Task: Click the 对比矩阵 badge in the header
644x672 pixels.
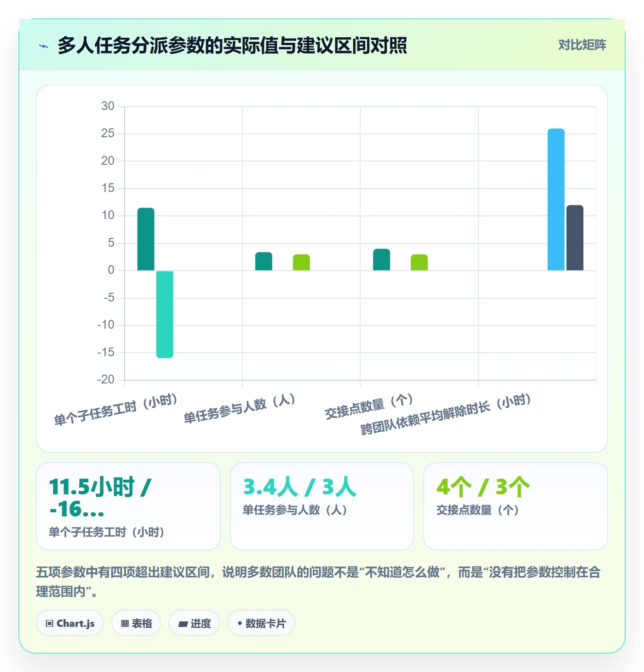Action: click(582, 45)
